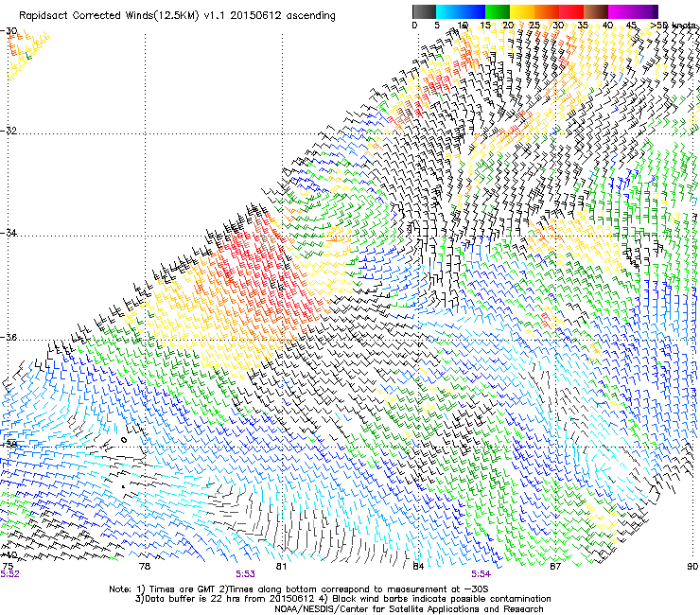Select the gray 0-5 knots legend swatch
Screen dimensions: 700x615
click(x=424, y=11)
